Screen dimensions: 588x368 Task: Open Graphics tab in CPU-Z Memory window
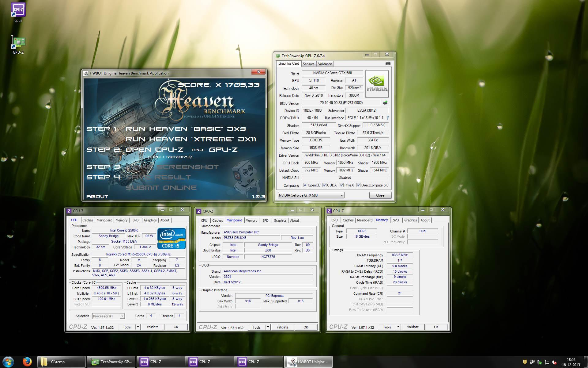[410, 220]
